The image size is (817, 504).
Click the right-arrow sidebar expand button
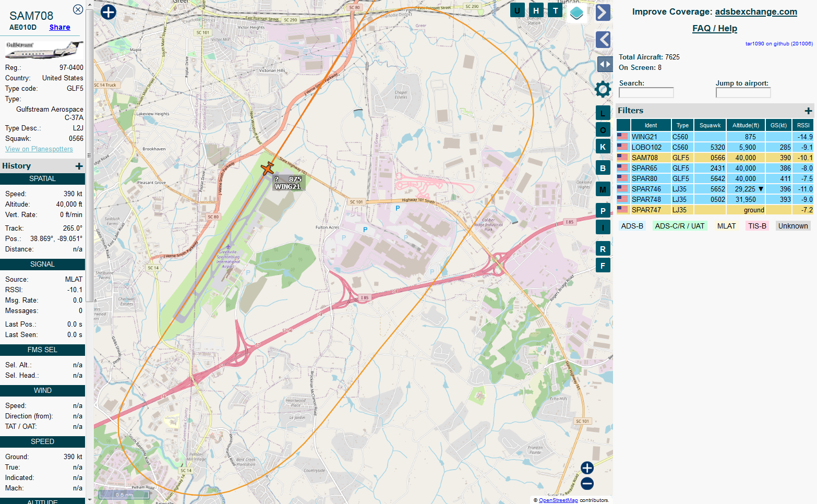click(603, 12)
